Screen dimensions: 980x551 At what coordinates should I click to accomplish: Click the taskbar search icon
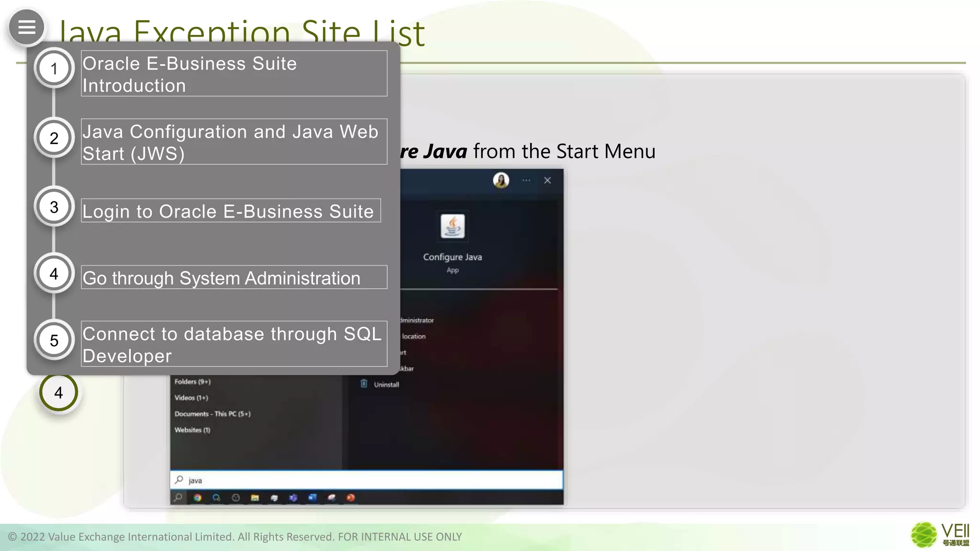point(178,497)
